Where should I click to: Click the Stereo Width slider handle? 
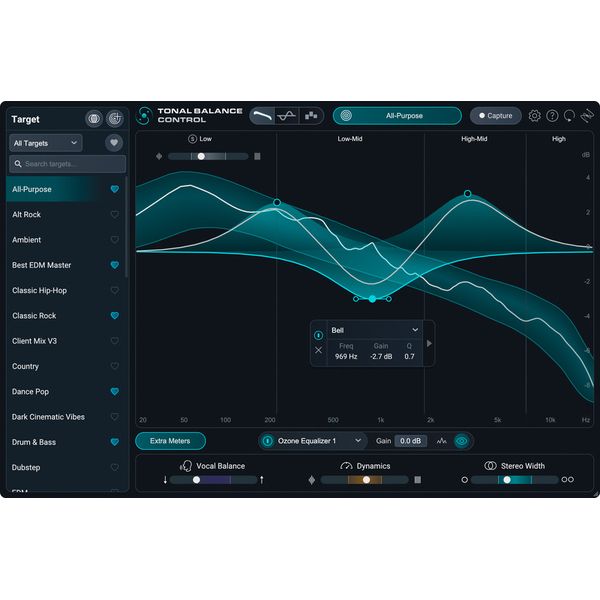[x=507, y=480]
